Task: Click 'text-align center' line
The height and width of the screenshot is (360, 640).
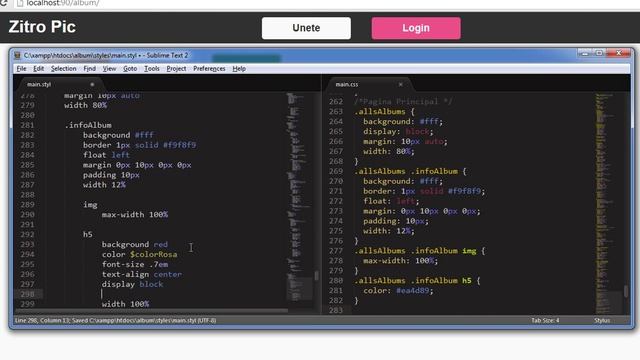Action: (x=142, y=274)
